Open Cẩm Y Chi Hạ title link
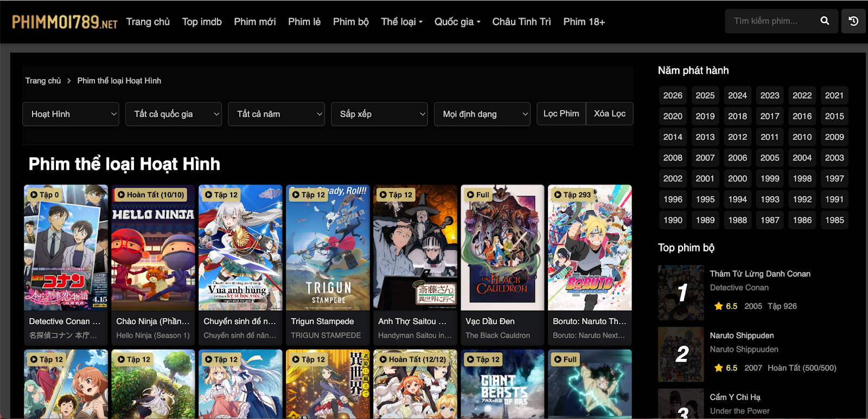This screenshot has width=868, height=419. coord(735,397)
